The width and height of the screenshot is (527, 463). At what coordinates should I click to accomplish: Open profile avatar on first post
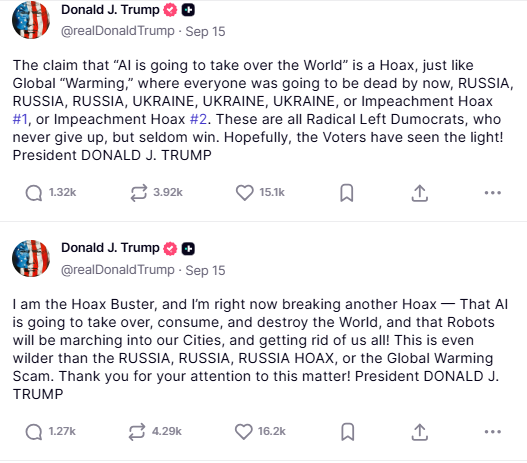click(x=31, y=20)
